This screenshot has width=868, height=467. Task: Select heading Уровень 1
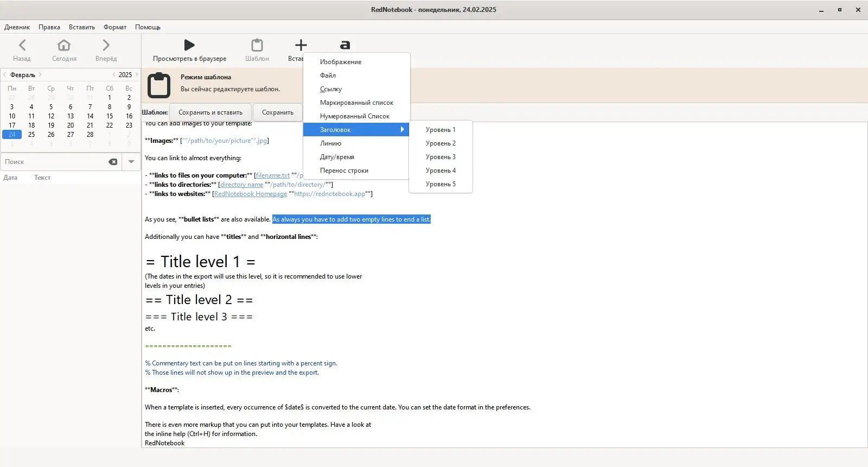pos(441,130)
